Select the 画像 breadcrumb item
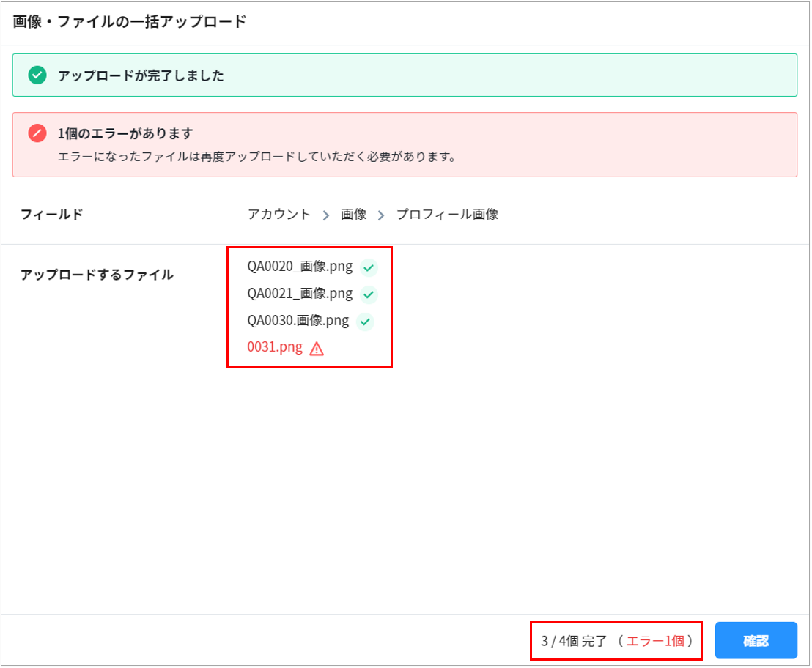 point(353,215)
